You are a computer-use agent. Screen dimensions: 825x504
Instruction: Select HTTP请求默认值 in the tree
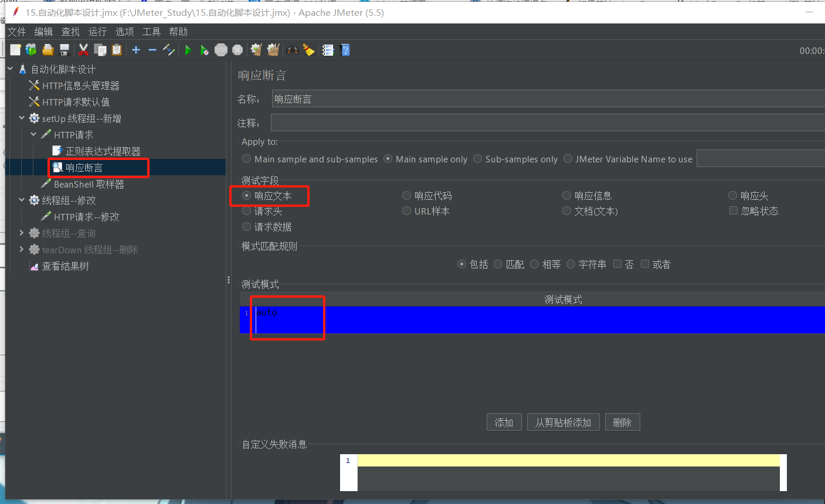coord(76,102)
